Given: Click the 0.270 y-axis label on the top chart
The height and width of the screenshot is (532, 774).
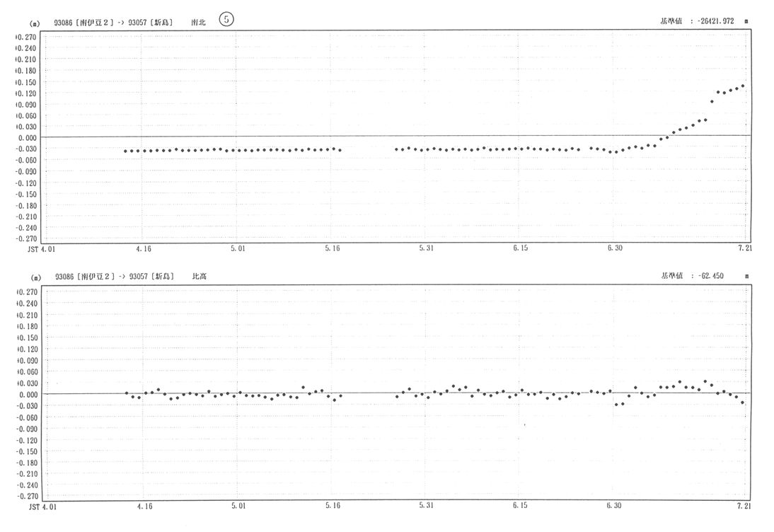Looking at the screenshot, I should click(x=27, y=37).
